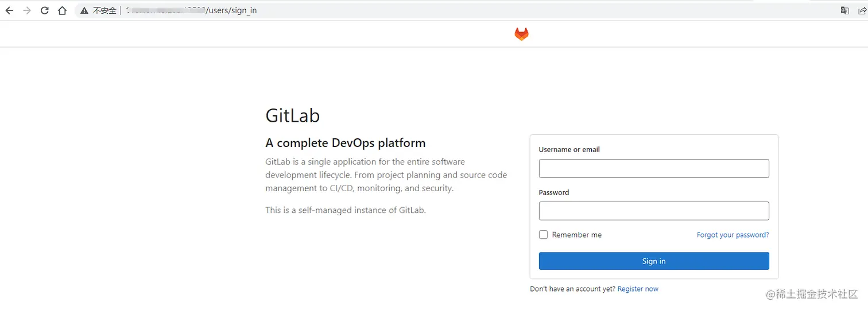
Task: Open the browser home page icon
Action: tap(62, 10)
